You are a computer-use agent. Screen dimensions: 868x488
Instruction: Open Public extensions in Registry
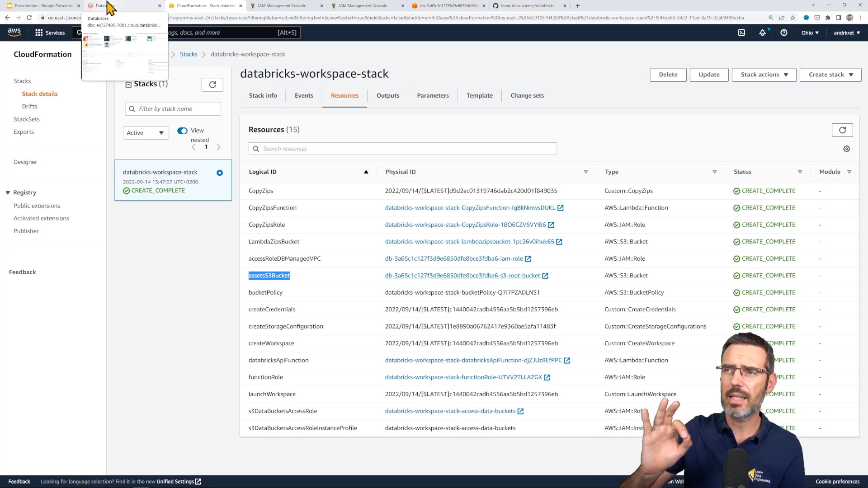click(37, 206)
